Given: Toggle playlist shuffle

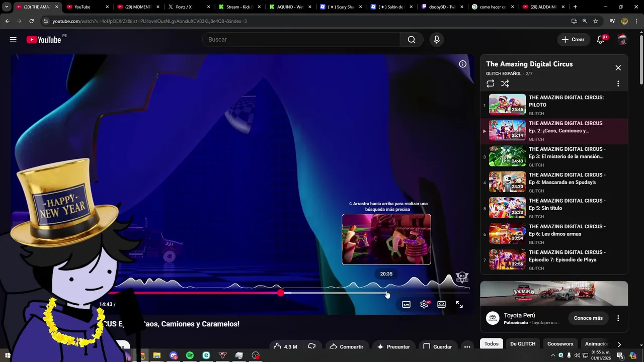Looking at the screenshot, I should coord(505,84).
